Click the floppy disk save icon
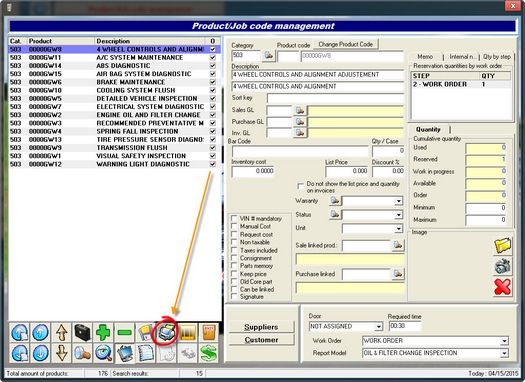Viewport: 525px width, 382px height. (x=146, y=332)
